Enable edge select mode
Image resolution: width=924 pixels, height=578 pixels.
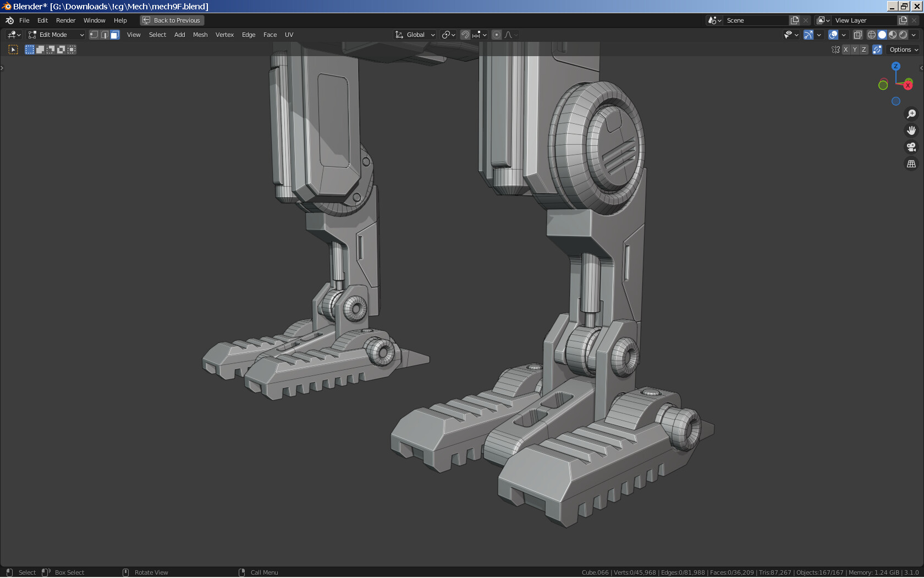105,34
